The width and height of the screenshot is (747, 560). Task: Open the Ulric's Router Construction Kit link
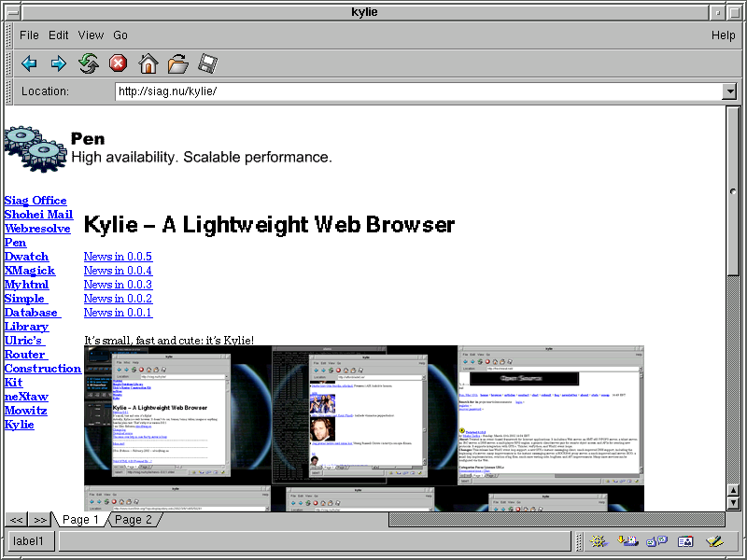pyautogui.click(x=43, y=361)
